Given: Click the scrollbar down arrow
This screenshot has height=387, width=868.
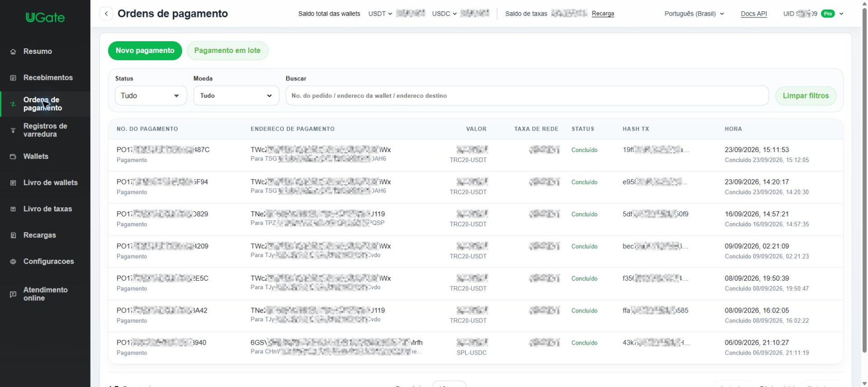Looking at the screenshot, I should point(864,383).
